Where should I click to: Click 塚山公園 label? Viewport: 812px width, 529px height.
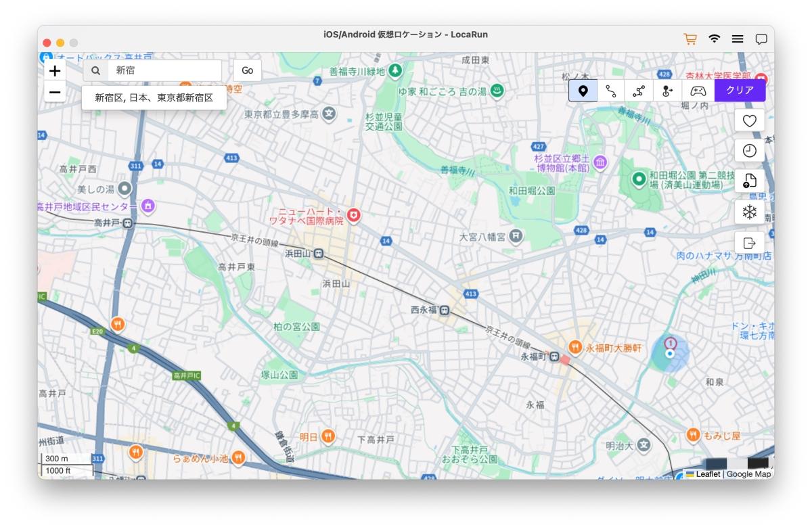[279, 374]
